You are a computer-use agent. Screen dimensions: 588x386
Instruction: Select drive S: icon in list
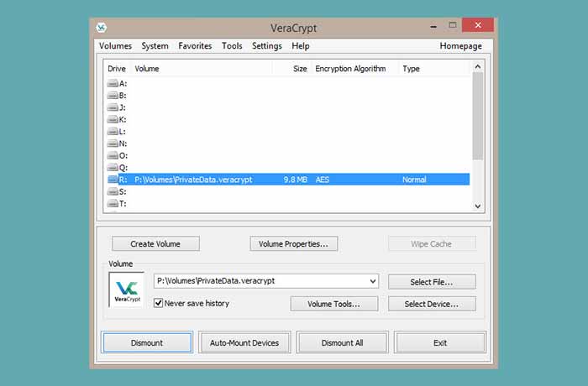tap(113, 191)
